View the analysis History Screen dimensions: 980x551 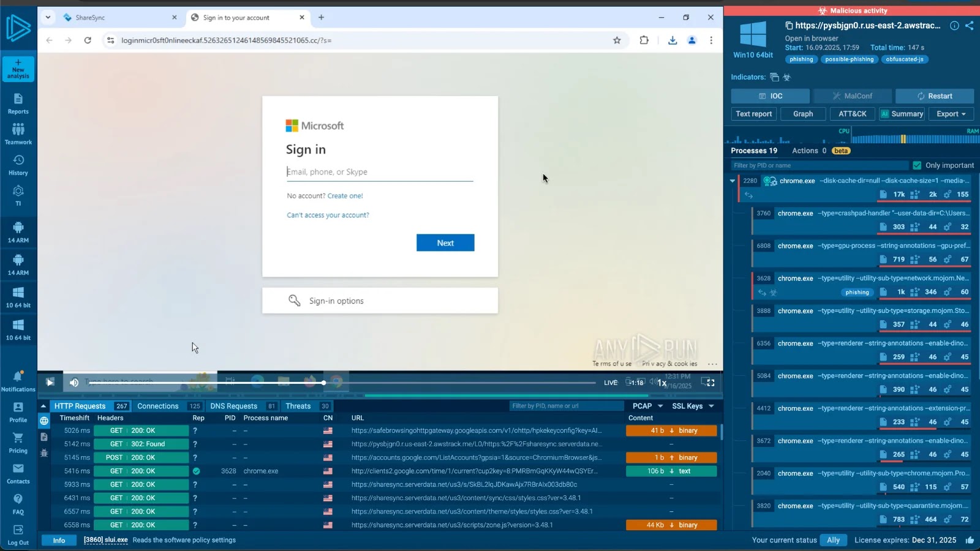pyautogui.click(x=18, y=165)
